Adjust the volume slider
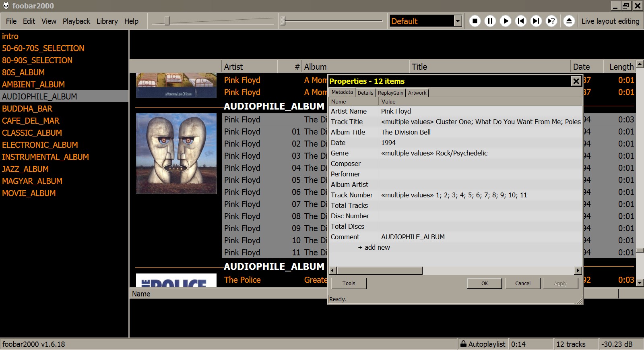This screenshot has height=350, width=644. (x=213, y=21)
